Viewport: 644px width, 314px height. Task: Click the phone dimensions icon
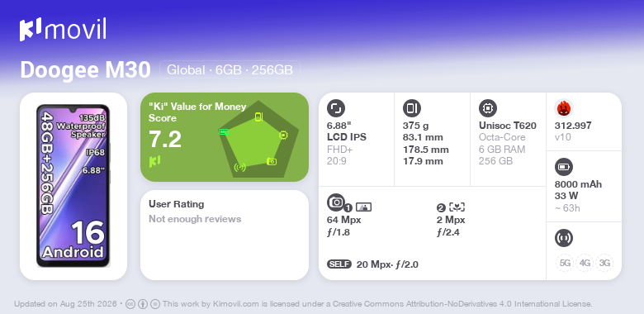click(x=412, y=108)
